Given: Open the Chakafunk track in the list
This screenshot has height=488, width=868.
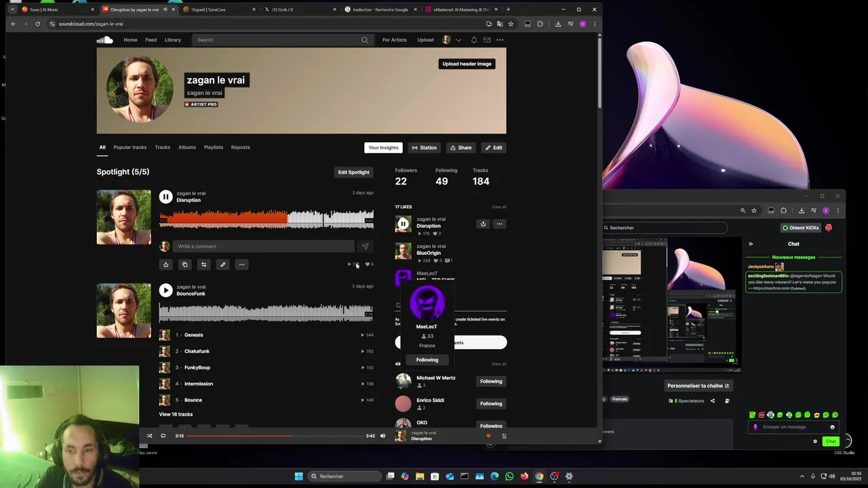Looking at the screenshot, I should point(197,351).
